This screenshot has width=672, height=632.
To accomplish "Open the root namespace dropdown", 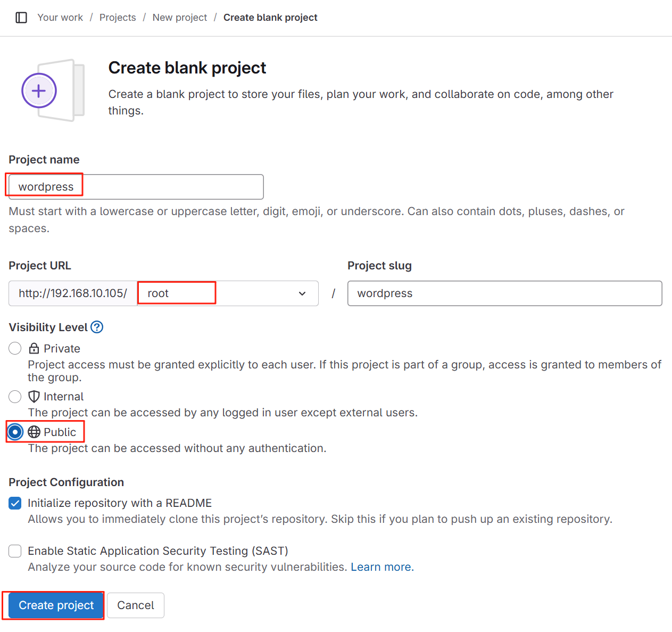I will tap(228, 293).
